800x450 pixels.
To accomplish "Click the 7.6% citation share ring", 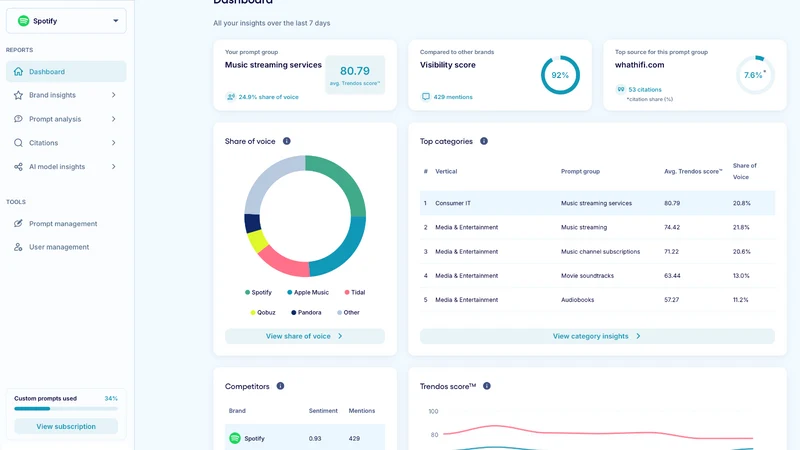I will 755,75.
